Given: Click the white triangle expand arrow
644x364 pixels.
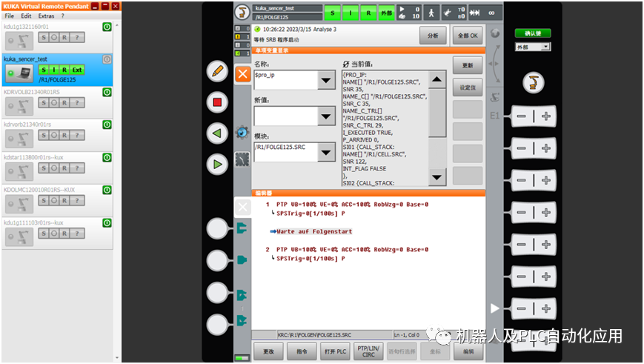Looking at the screenshot, I should 495,308.
